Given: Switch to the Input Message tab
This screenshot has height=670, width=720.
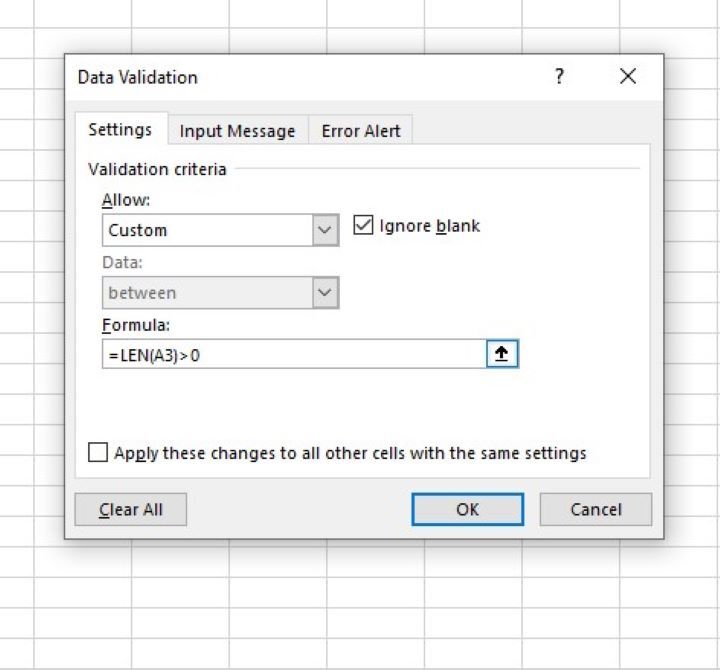Looking at the screenshot, I should coord(237,131).
